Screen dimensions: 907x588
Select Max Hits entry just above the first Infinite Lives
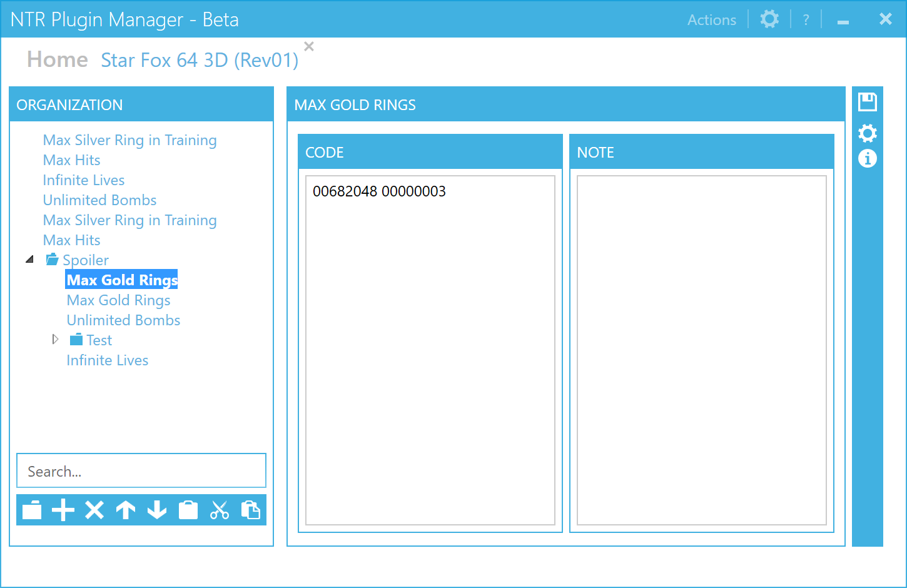pyautogui.click(x=72, y=160)
